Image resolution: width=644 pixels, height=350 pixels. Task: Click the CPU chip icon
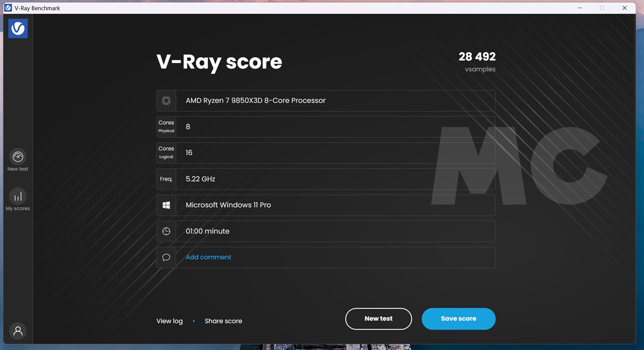point(166,101)
